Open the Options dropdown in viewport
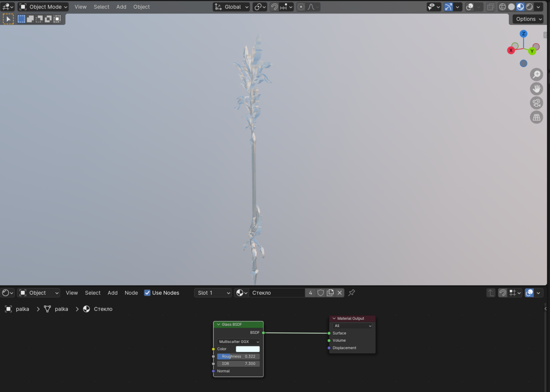This screenshot has height=392, width=550. (x=528, y=19)
